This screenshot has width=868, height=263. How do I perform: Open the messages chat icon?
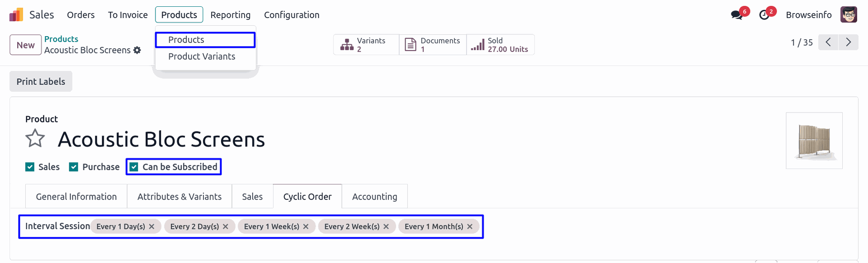pos(736,15)
